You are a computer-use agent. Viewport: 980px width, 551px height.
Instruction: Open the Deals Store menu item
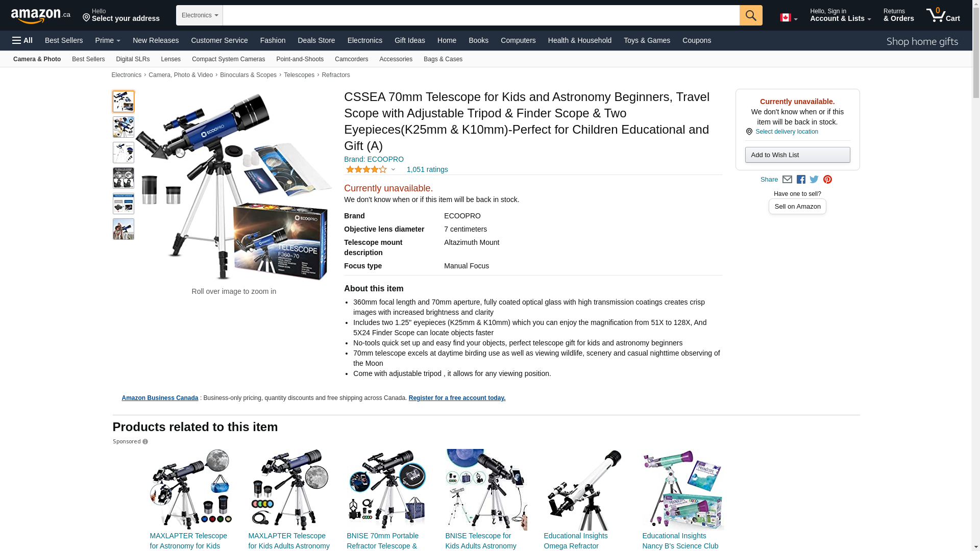click(x=316, y=40)
